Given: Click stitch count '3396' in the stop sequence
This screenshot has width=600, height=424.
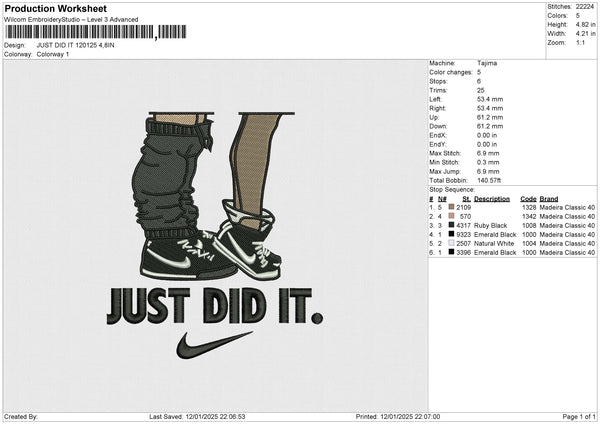Looking at the screenshot, I should click(x=463, y=252).
